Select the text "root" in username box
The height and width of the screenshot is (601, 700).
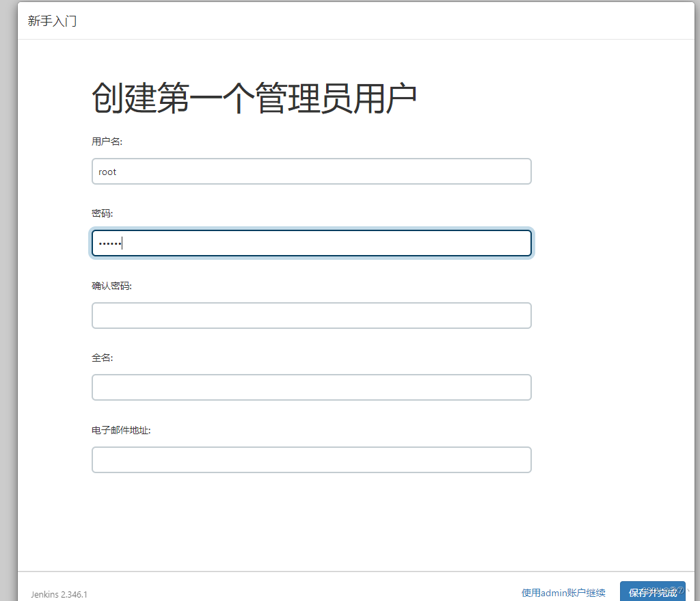click(x=107, y=172)
